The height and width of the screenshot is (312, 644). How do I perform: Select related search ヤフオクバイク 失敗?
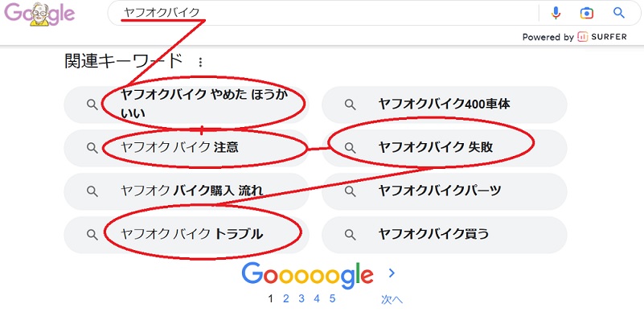[444, 148]
